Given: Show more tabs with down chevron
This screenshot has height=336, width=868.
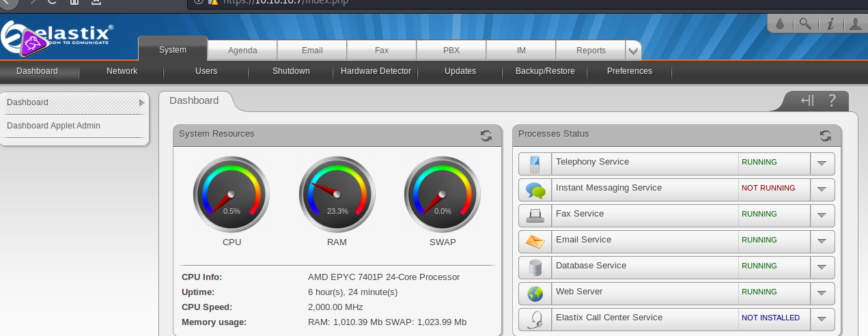Looking at the screenshot, I should pyautogui.click(x=633, y=51).
